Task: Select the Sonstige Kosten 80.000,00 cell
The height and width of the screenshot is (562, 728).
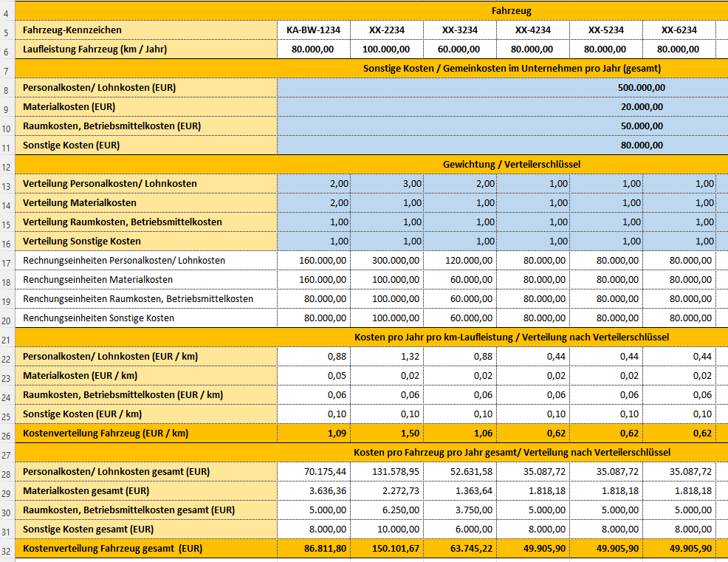Action: coord(502,145)
